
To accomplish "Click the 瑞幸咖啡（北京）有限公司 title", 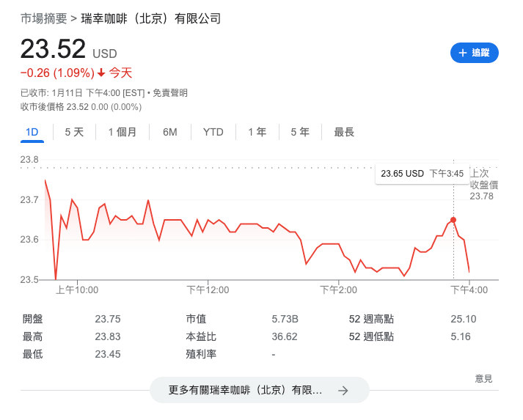I will click(x=151, y=18).
